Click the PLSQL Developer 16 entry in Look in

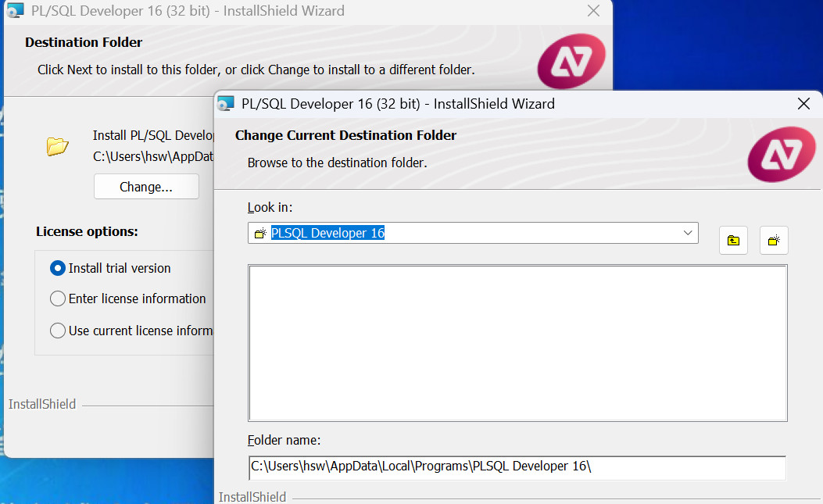(327, 233)
